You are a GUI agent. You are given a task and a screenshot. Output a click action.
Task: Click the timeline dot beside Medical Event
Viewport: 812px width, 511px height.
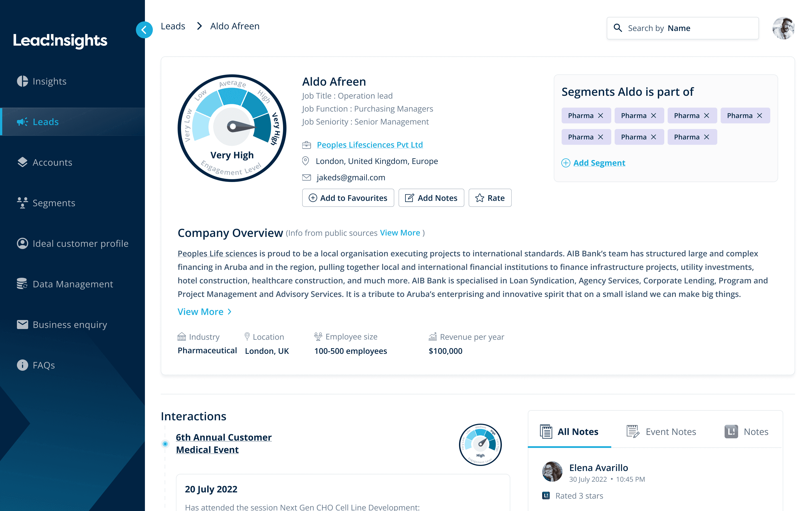pyautogui.click(x=165, y=444)
